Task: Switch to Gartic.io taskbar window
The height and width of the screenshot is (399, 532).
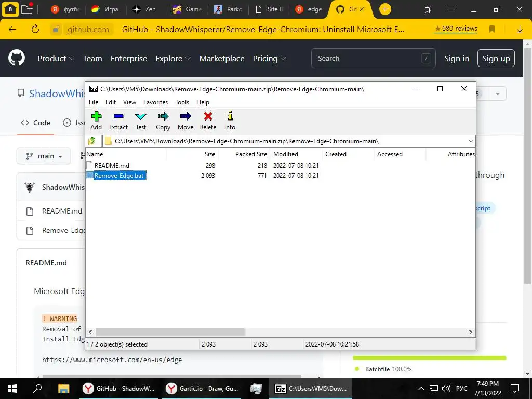Action: click(202, 389)
